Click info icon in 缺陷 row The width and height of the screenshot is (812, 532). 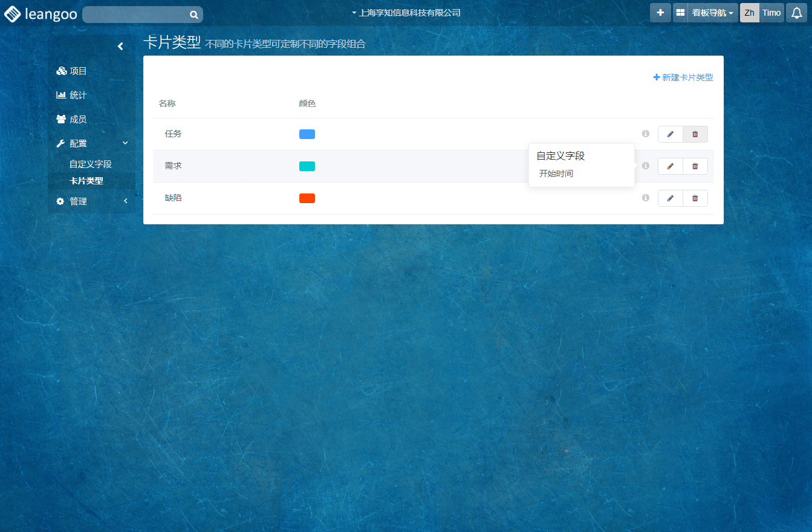(x=645, y=198)
